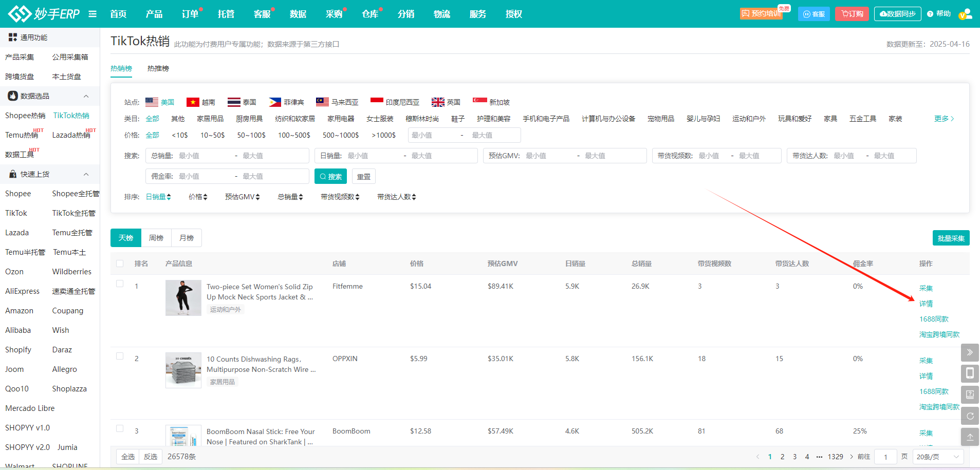The image size is (980, 470).
Task: Click the floating back-to-top icon
Action: 970,437
